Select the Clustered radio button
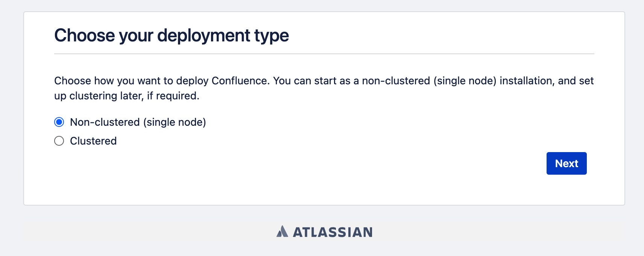This screenshot has width=644, height=256. [x=59, y=141]
